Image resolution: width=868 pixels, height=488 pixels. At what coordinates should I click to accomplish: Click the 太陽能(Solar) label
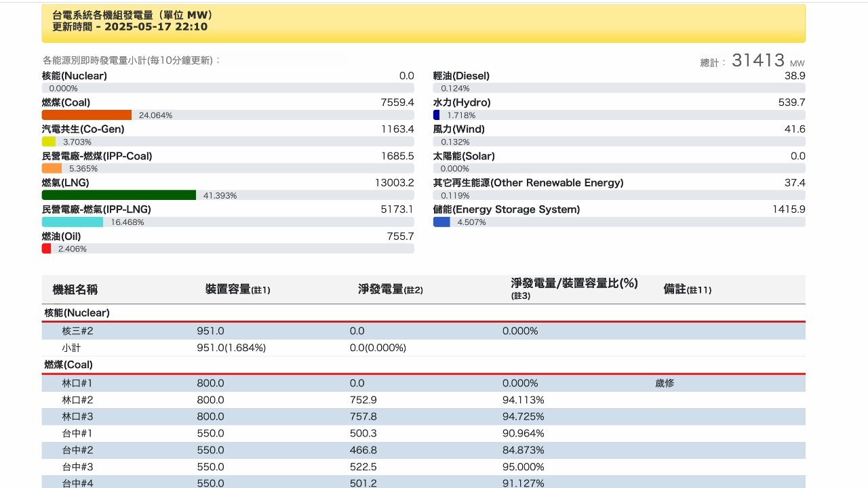point(464,156)
